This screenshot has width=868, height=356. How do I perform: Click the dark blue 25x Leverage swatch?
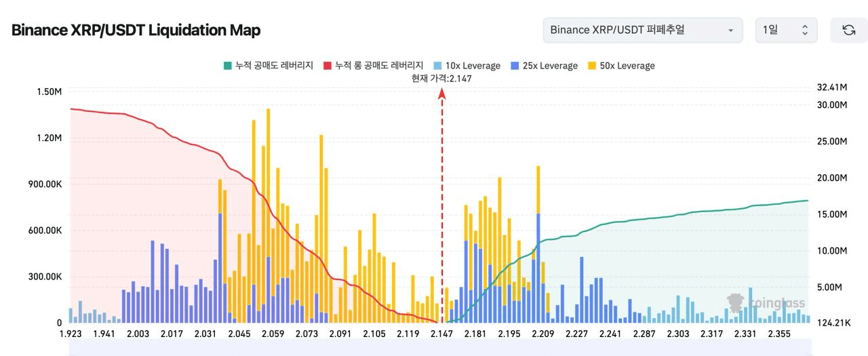pyautogui.click(x=514, y=66)
